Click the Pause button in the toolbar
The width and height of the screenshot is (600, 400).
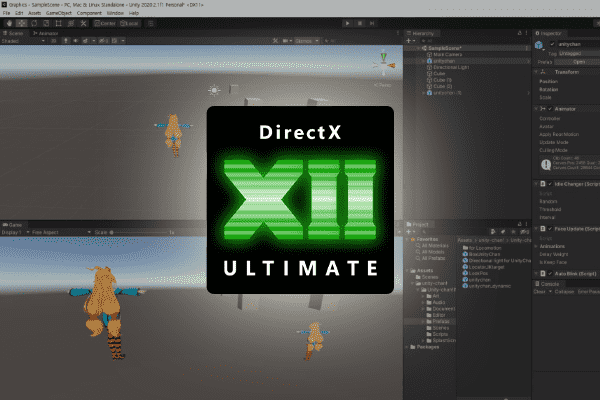[360, 23]
